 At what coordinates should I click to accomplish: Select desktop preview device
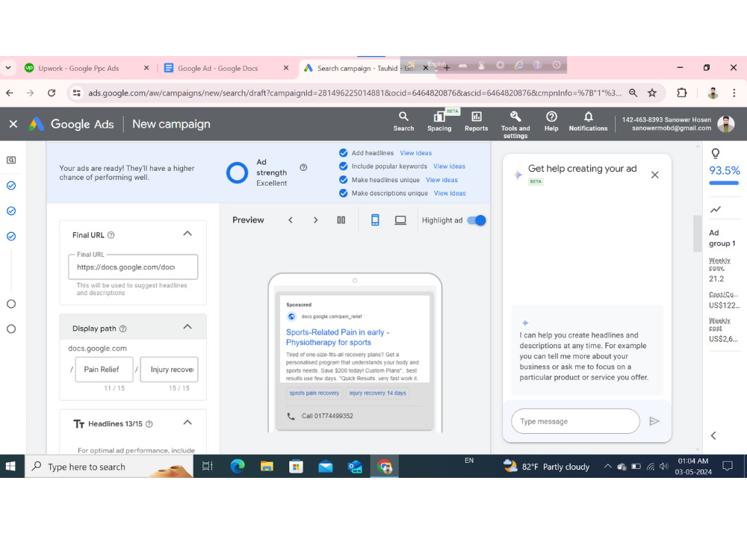pos(400,220)
